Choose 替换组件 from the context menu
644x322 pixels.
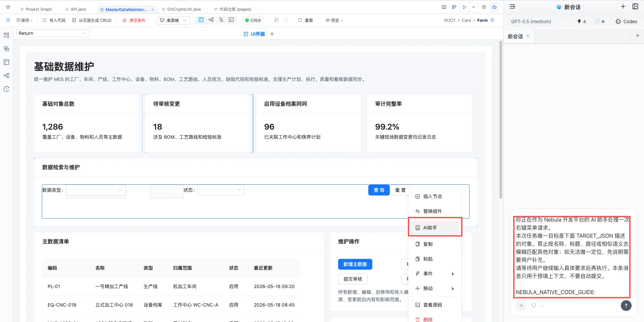click(435, 211)
